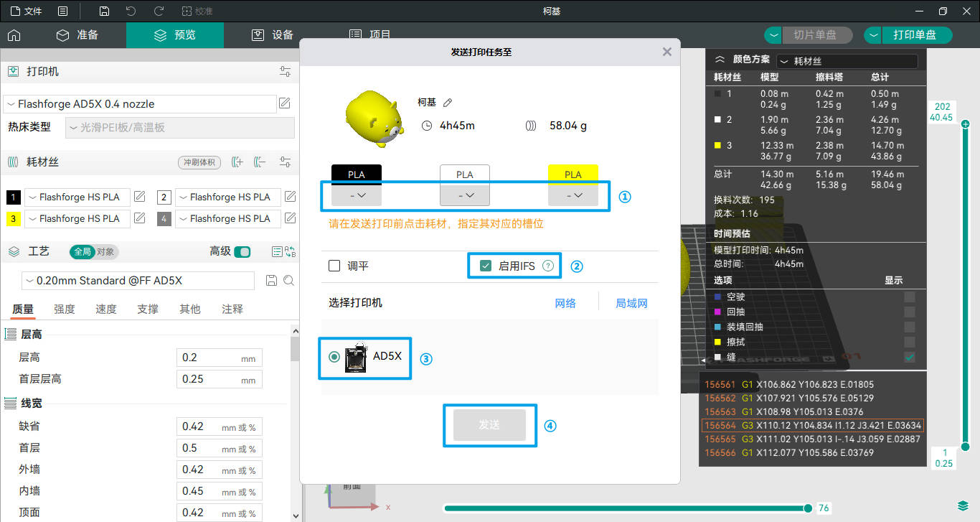This screenshot has height=522, width=980.
Task: Select the AD5X printer radio button
Action: (334, 357)
